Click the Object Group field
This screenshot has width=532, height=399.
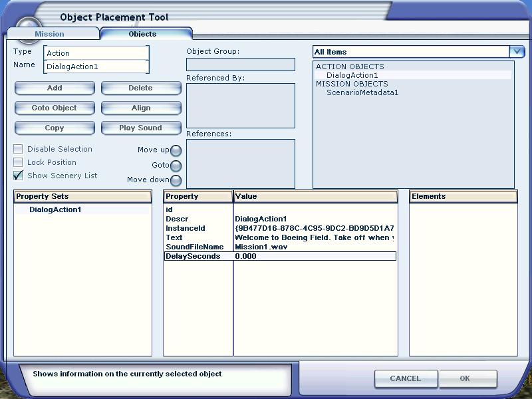click(240, 65)
